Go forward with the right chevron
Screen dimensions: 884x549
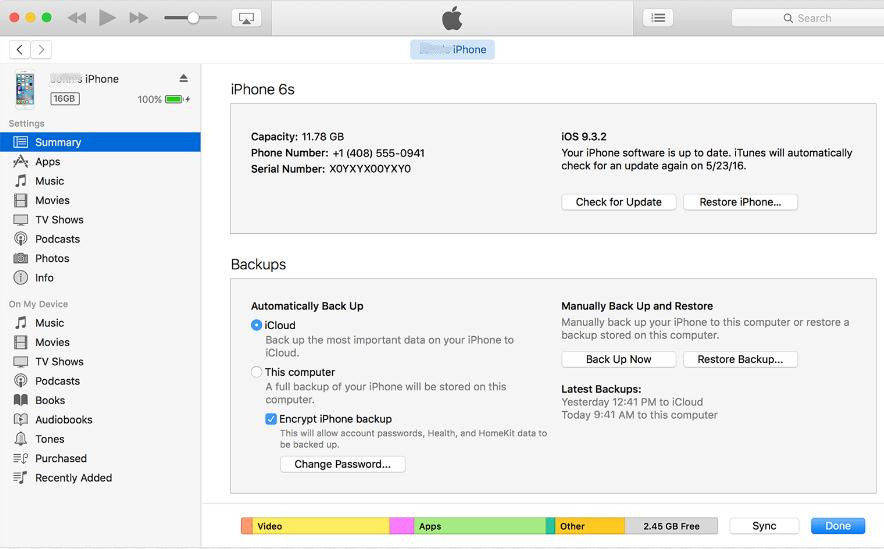(x=41, y=49)
